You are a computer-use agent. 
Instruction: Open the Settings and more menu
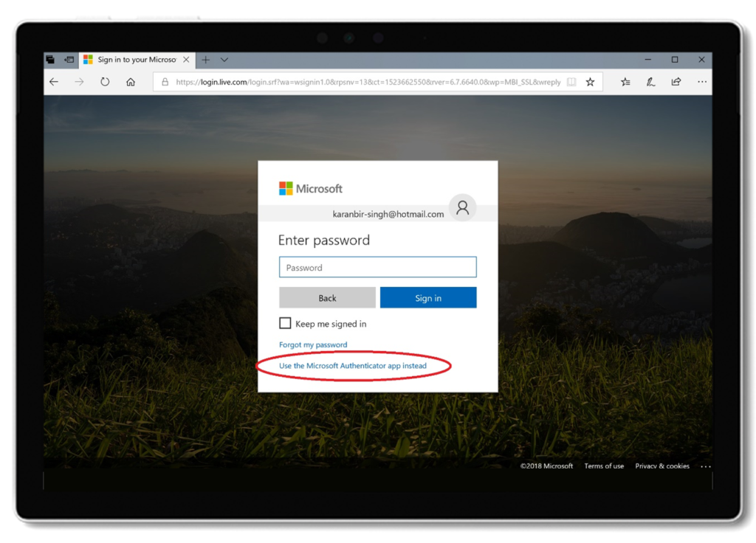701,82
